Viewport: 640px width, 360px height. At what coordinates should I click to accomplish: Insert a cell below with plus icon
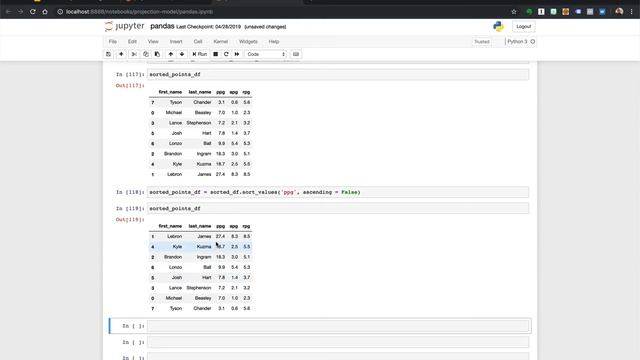121,54
